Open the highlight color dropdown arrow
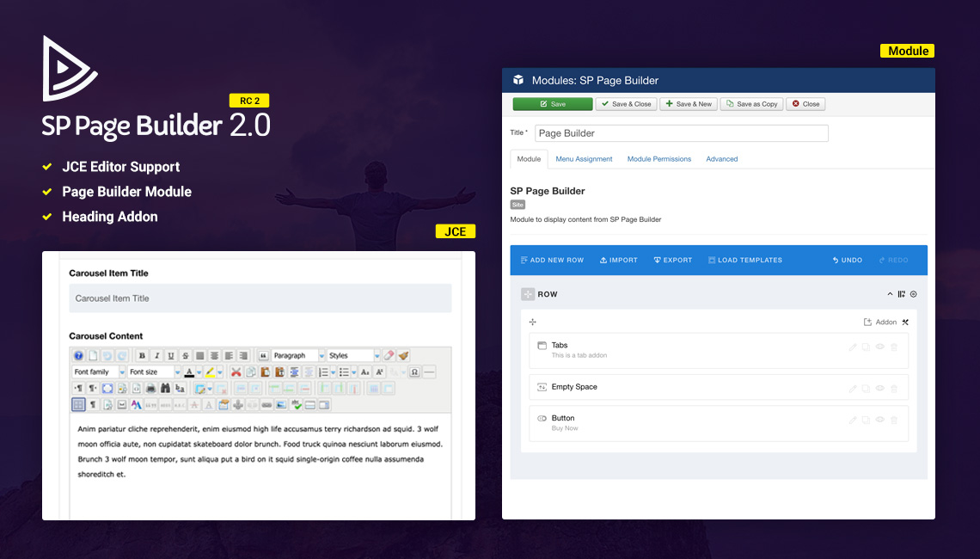Image resolution: width=980 pixels, height=559 pixels. (220, 372)
